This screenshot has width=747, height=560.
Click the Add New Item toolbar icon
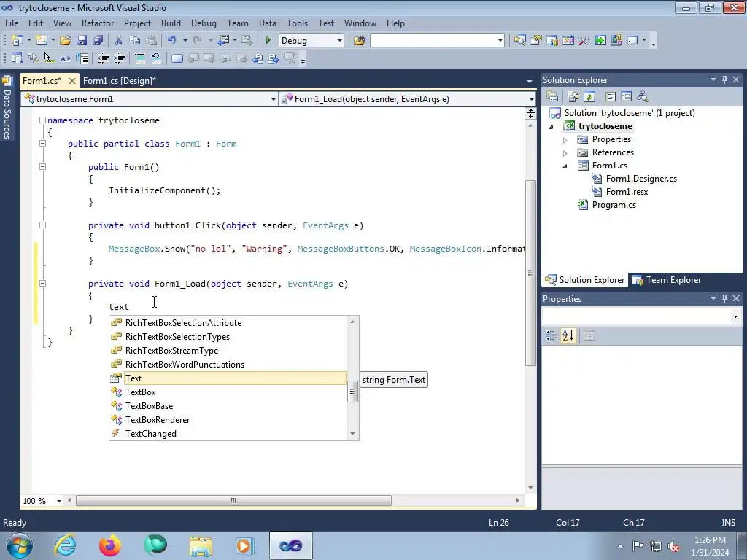[x=42, y=41]
